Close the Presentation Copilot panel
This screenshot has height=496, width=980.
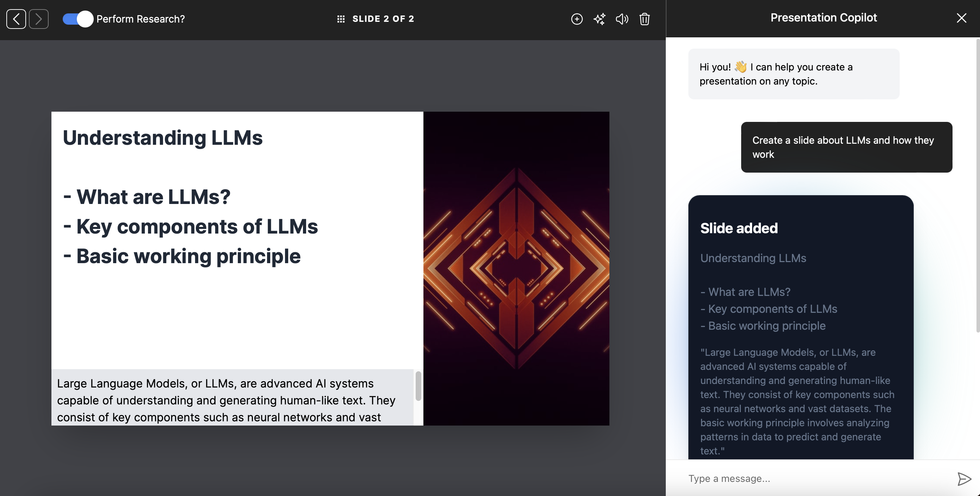tap(961, 18)
